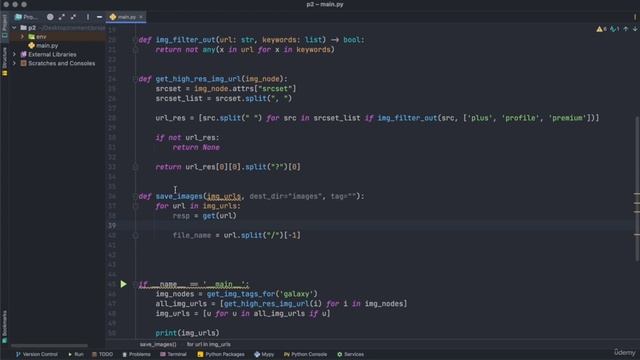This screenshot has height=360, width=640.
Task: Expand Scratches and Consoles node
Action: 14,63
